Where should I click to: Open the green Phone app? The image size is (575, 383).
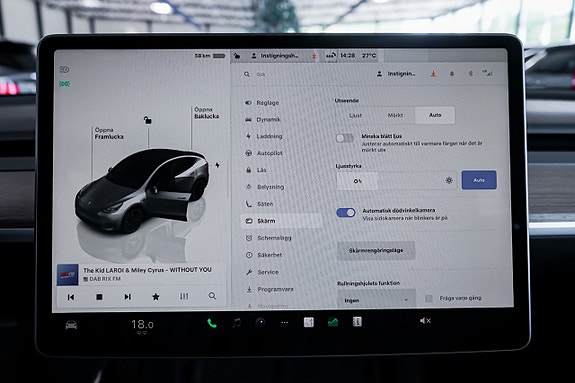click(x=212, y=323)
